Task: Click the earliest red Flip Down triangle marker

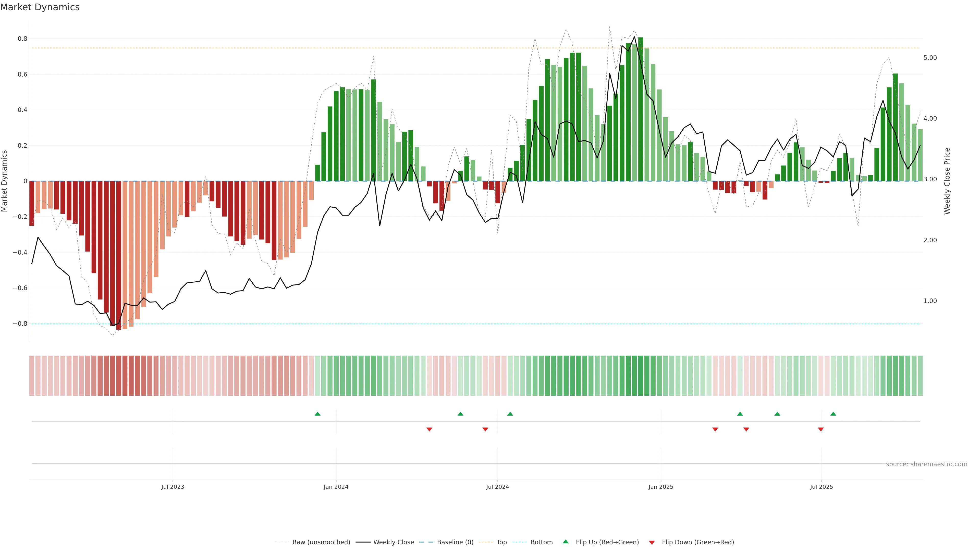Action: pos(429,429)
